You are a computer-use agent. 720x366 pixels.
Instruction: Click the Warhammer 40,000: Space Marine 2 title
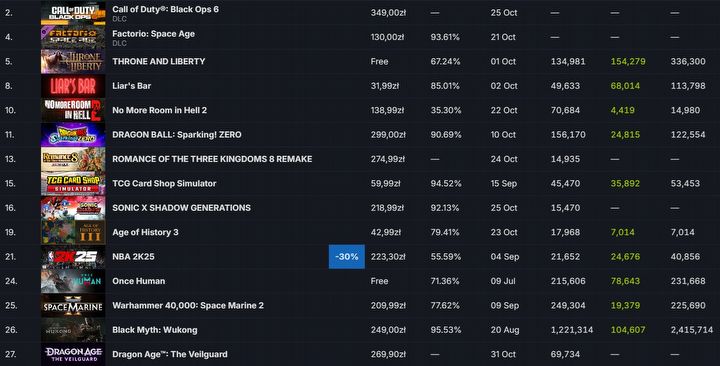coord(188,305)
